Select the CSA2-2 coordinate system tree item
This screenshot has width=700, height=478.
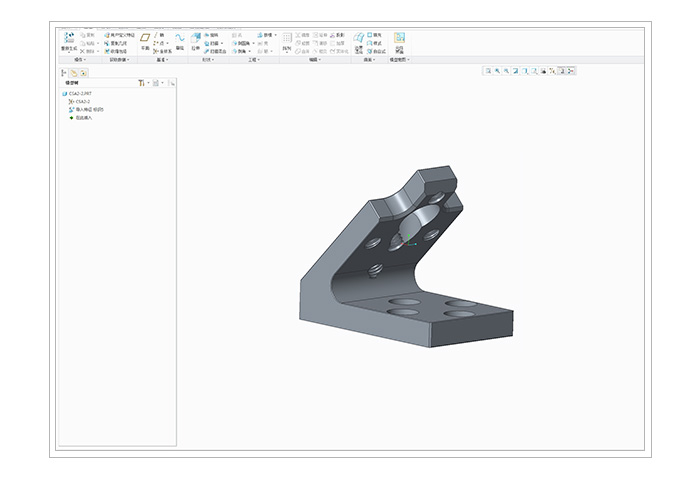[82, 102]
